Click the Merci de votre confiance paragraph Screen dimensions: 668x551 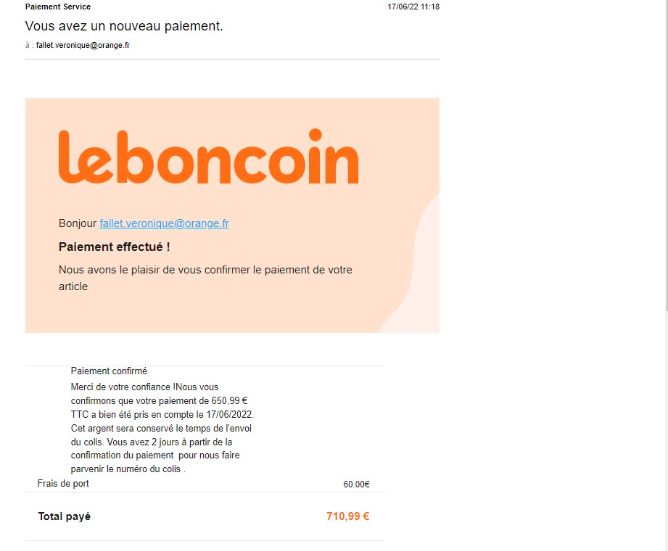point(162,428)
